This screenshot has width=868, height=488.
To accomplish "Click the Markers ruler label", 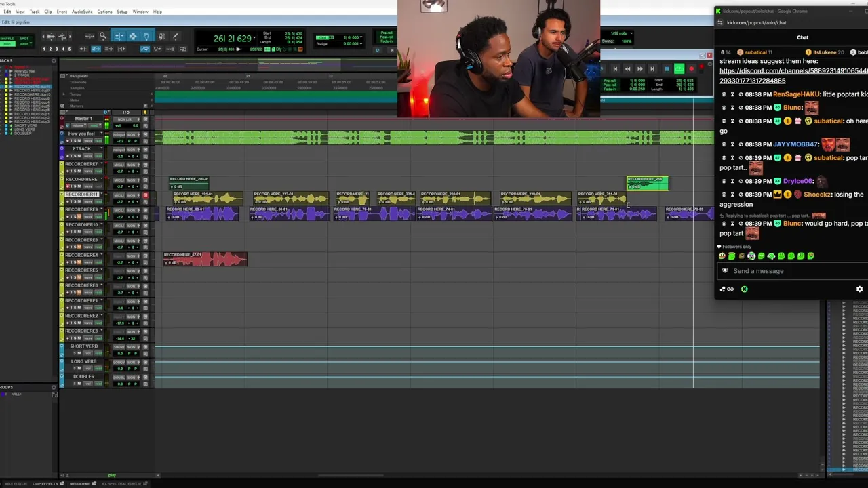I will click(77, 106).
